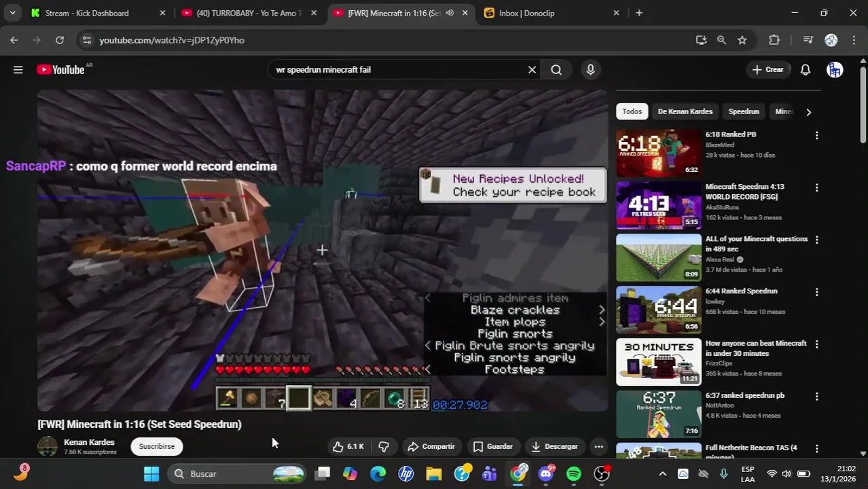Open the YouTube account avatar menu
Image resolution: width=868 pixels, height=489 pixels.
(x=835, y=69)
